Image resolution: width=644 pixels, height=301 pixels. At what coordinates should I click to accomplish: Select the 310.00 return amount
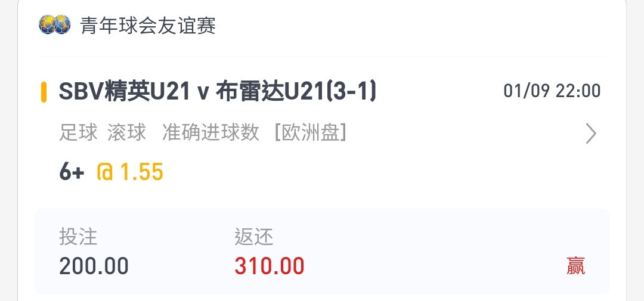pyautogui.click(x=270, y=266)
